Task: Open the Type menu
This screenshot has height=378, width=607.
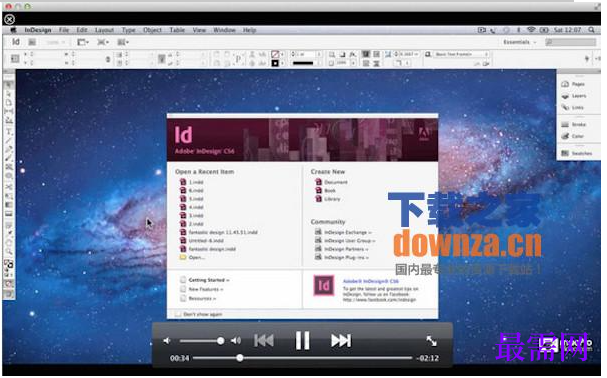Action: tap(129, 30)
